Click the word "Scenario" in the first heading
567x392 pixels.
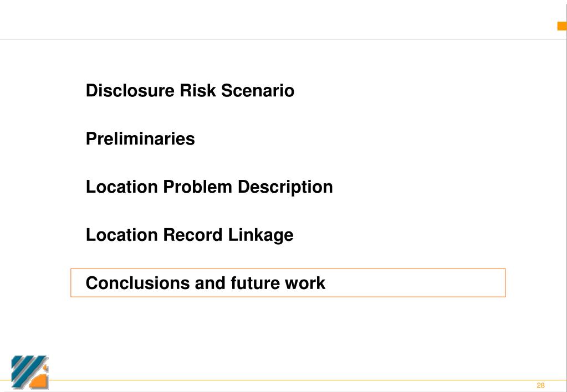[258, 90]
